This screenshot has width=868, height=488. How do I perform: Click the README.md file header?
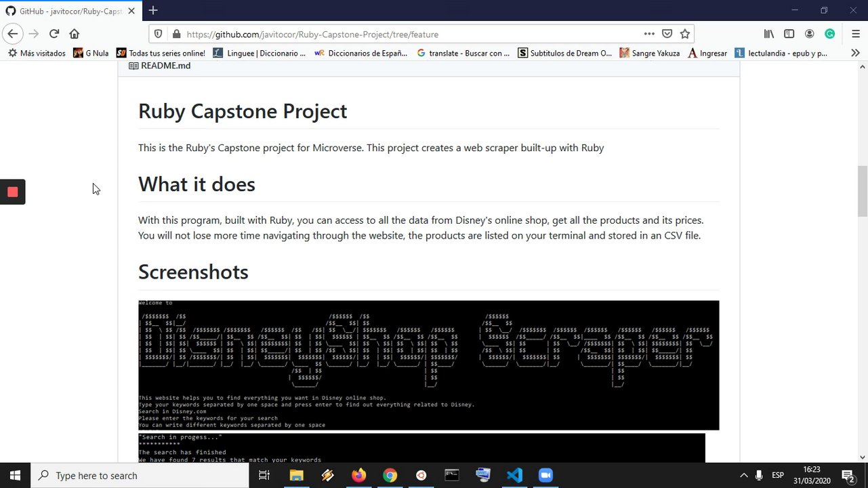point(160,66)
